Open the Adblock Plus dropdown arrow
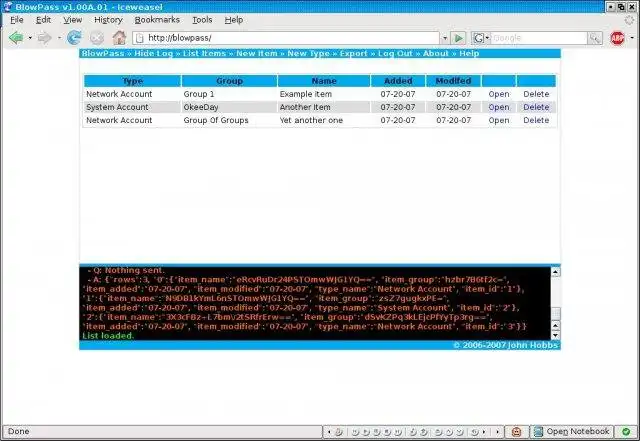 632,38
